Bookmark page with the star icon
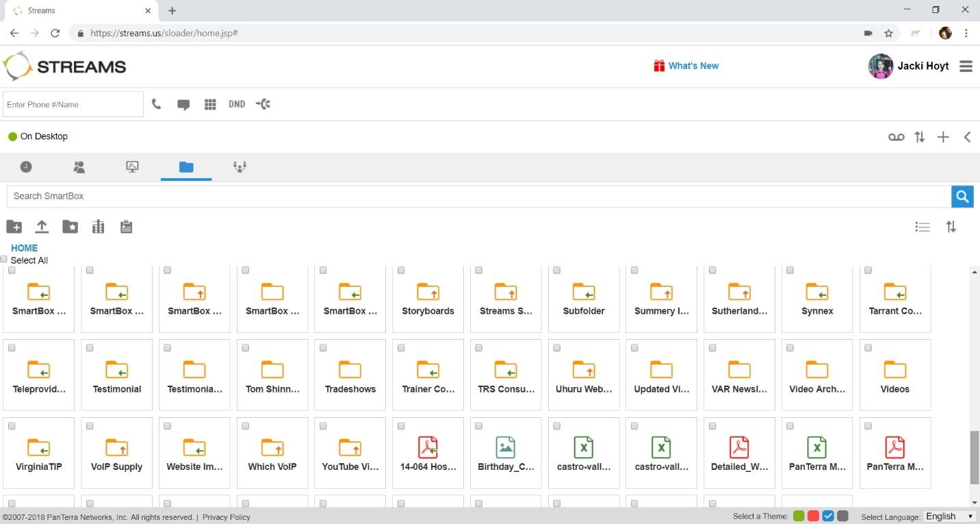The image size is (980, 524). point(888,33)
